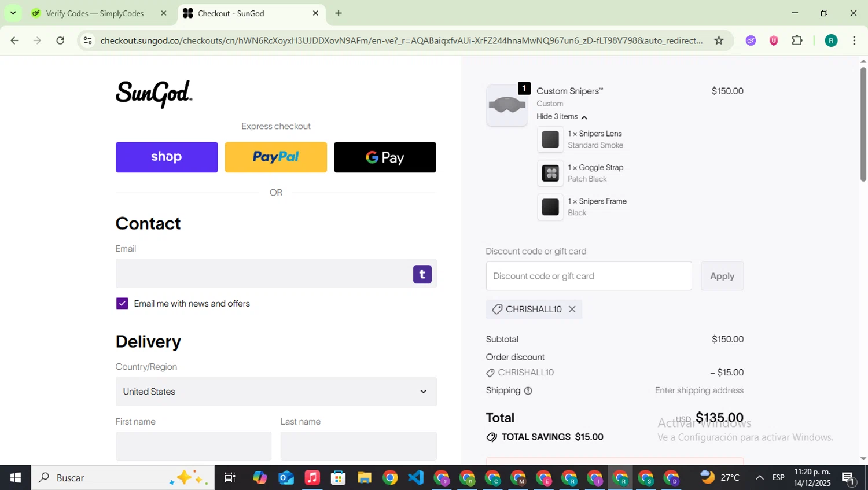
Task: Open a new browser tab
Action: (x=339, y=13)
